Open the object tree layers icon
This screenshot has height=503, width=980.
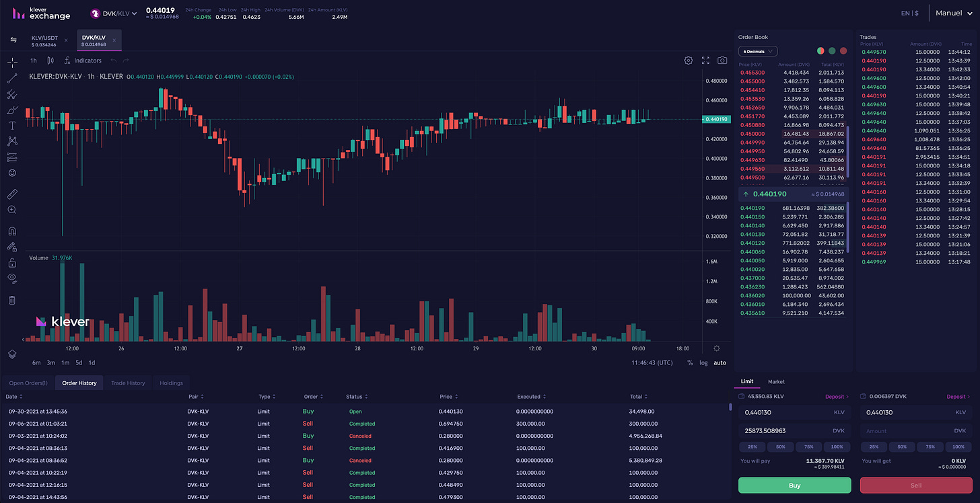tap(12, 354)
